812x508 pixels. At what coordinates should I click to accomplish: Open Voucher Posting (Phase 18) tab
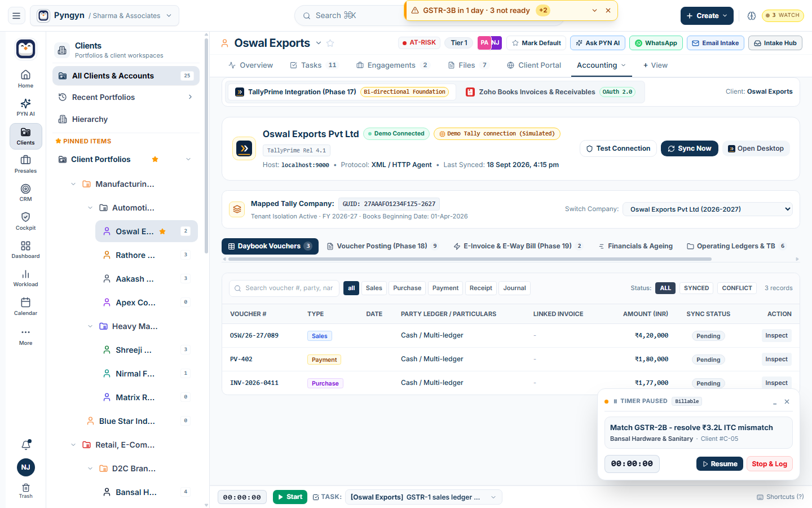(383, 246)
